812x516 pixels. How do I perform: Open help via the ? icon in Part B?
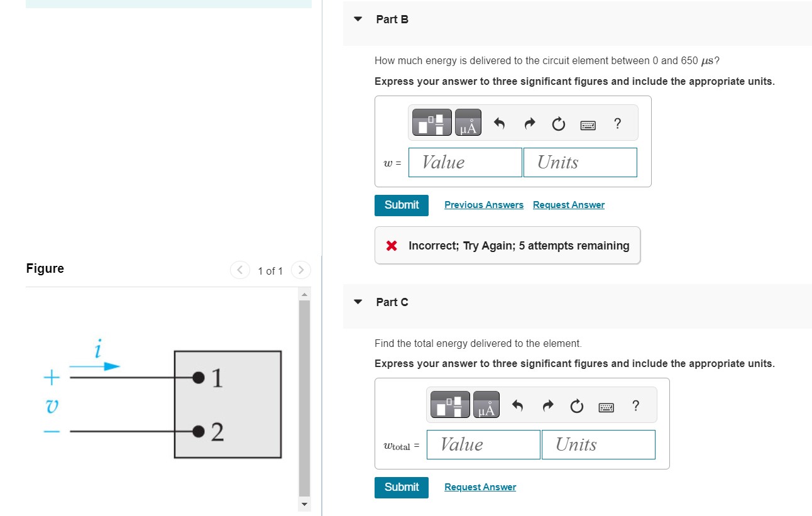pos(617,124)
